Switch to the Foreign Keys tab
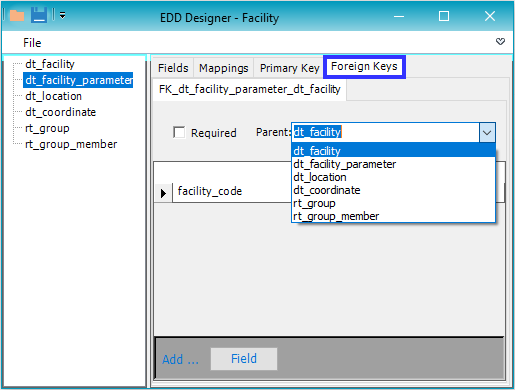The width and height of the screenshot is (515, 390). coord(364,67)
